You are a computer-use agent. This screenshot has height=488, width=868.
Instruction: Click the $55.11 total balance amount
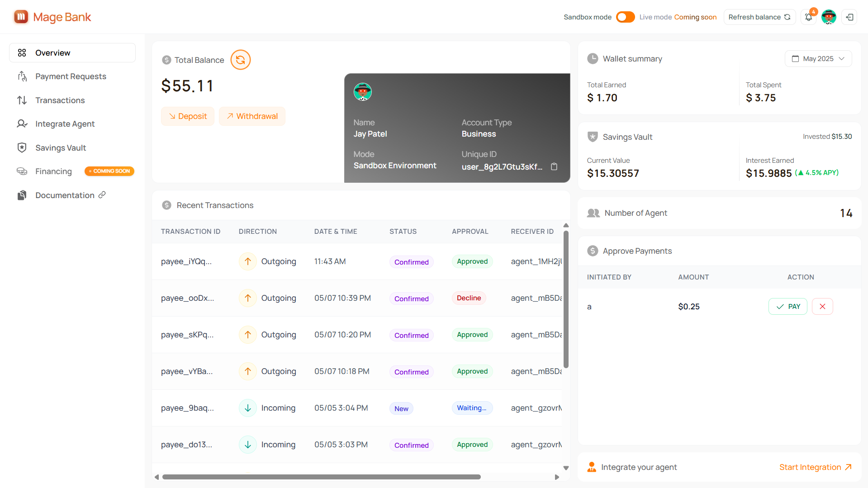click(x=187, y=86)
